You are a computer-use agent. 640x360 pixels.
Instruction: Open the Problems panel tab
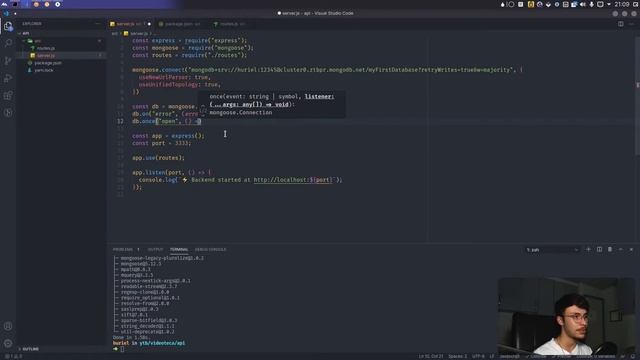click(123, 249)
